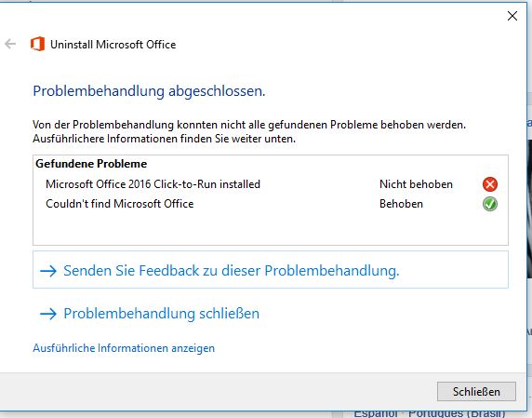Click the empty area of problems list

[271, 229]
